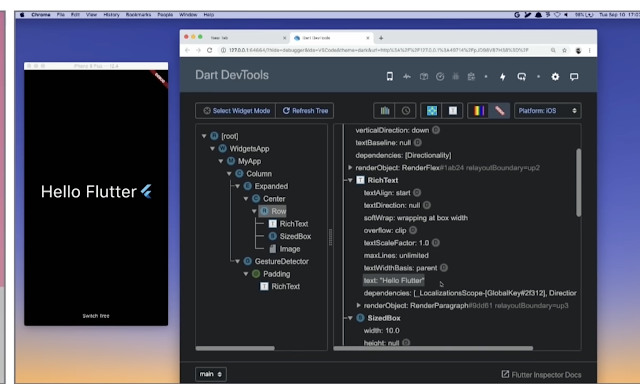Viewport: 640px width, 384px height.
Task: Open Chrome's three-dot menu
Action: tap(589, 50)
